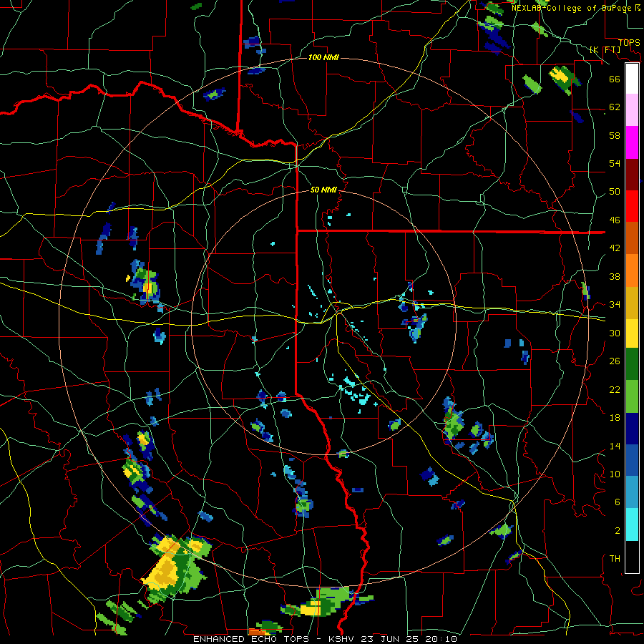Pick the magenta band in the legend

click(632, 142)
